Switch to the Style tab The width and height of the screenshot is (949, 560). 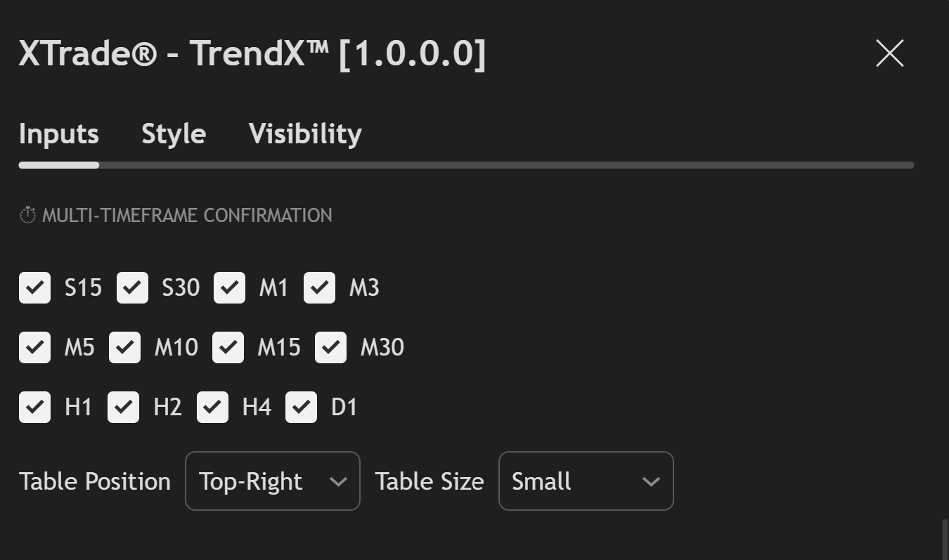click(173, 134)
